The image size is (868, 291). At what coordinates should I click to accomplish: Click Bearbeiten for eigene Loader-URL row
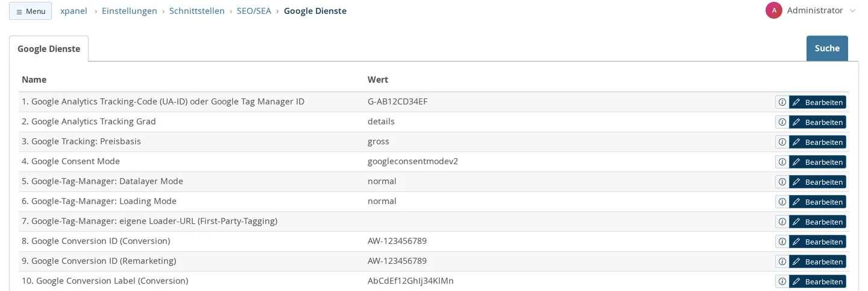click(817, 222)
